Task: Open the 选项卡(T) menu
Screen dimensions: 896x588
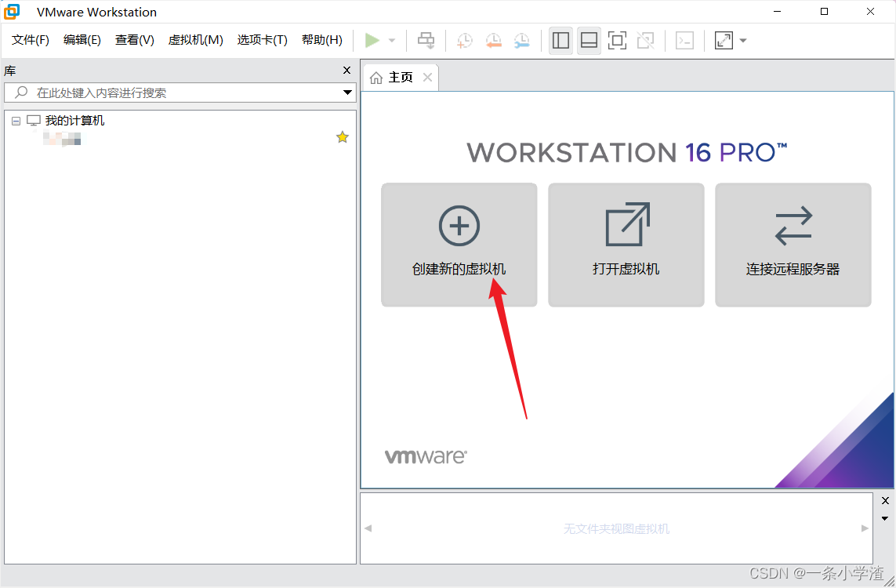Action: (x=263, y=40)
